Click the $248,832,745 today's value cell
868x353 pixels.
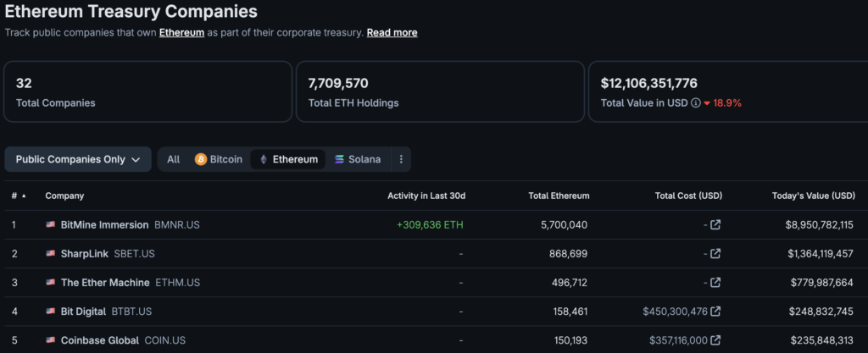821,311
